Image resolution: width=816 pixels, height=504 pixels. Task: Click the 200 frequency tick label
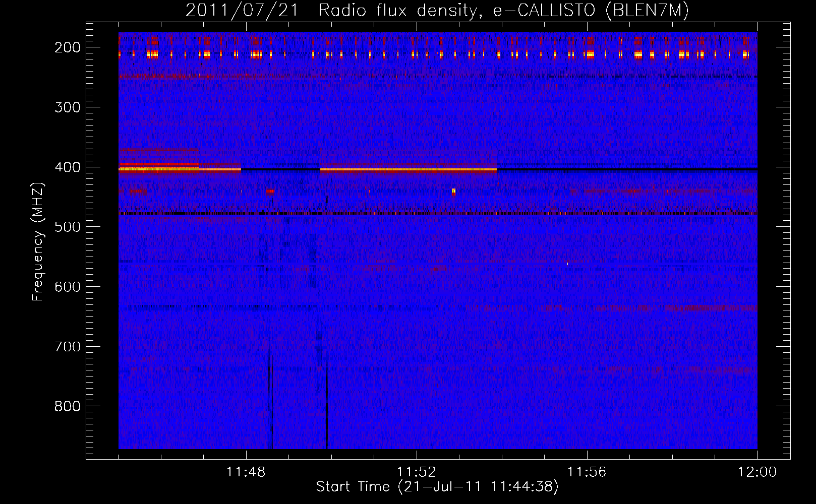coord(67,47)
